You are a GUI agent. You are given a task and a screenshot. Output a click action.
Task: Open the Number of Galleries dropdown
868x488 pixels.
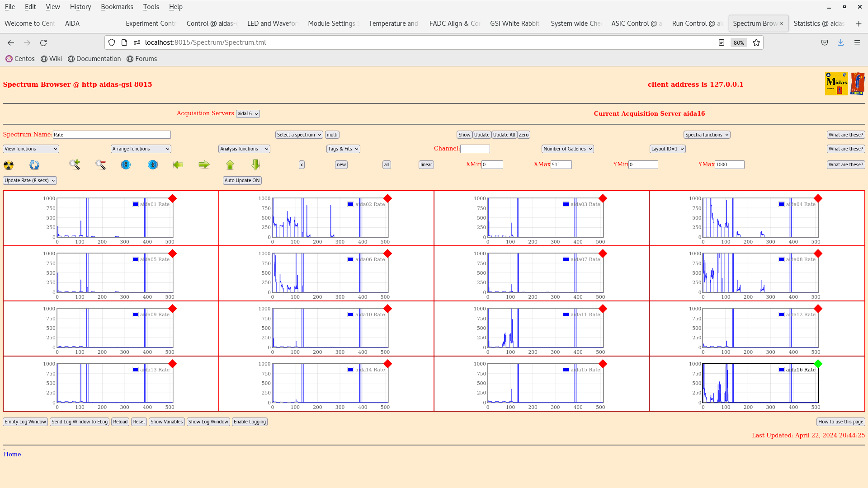pyautogui.click(x=568, y=149)
